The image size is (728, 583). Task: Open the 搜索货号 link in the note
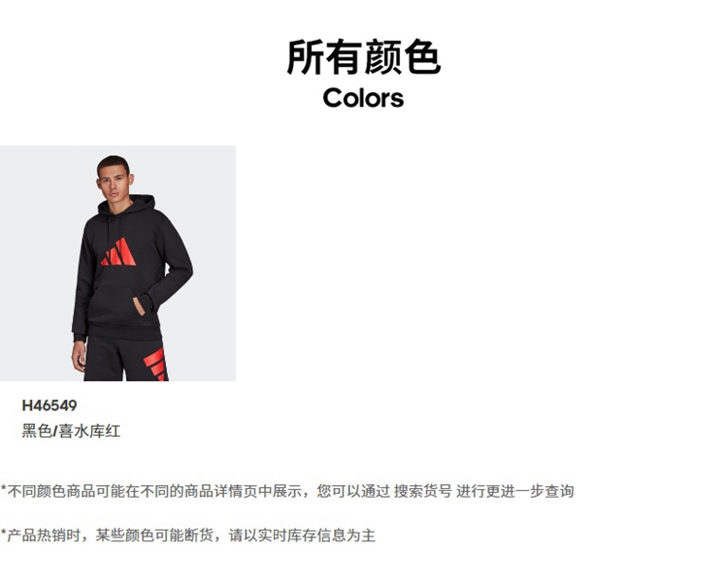tap(423, 491)
